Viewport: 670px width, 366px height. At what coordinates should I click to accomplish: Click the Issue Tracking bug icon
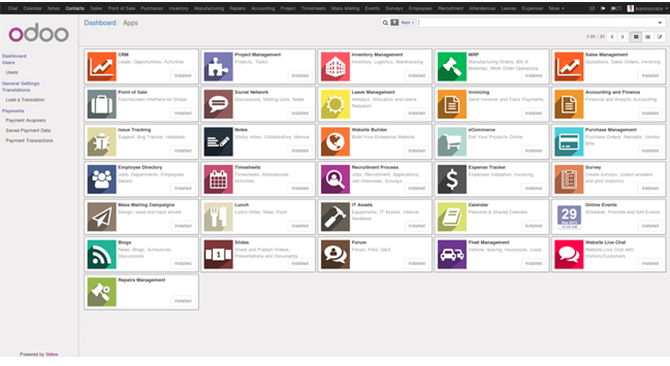coord(102,142)
